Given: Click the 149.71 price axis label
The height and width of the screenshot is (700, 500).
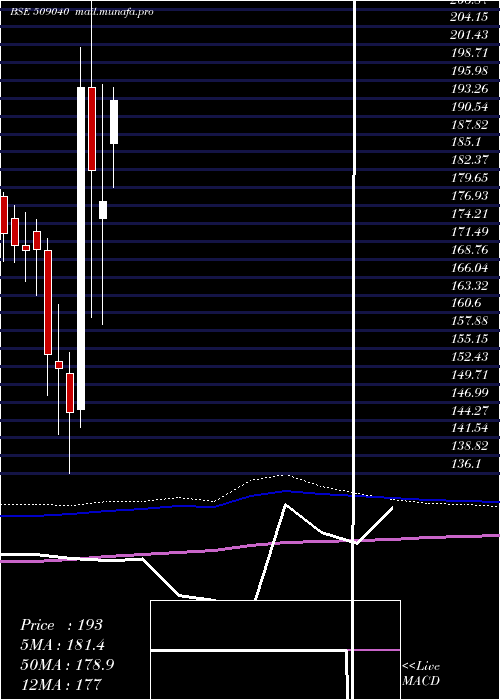Looking at the screenshot, I should (469, 374).
